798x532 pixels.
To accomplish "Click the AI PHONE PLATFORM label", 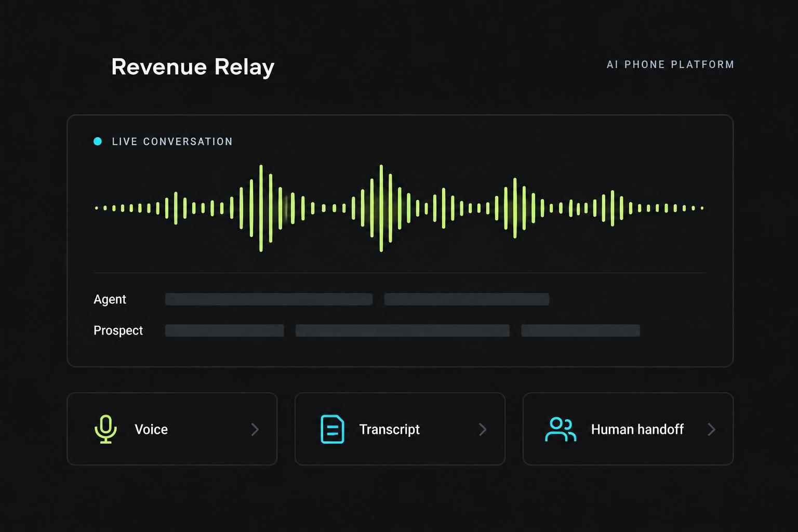I will click(671, 64).
